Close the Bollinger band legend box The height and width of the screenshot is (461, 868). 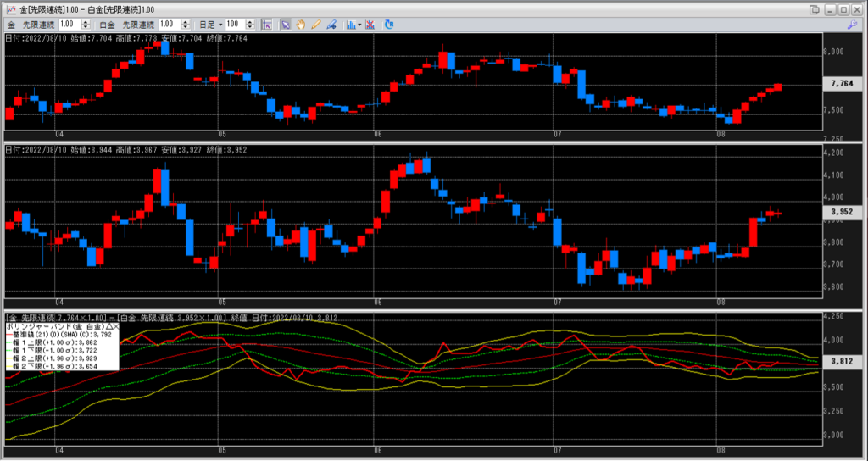(x=116, y=326)
